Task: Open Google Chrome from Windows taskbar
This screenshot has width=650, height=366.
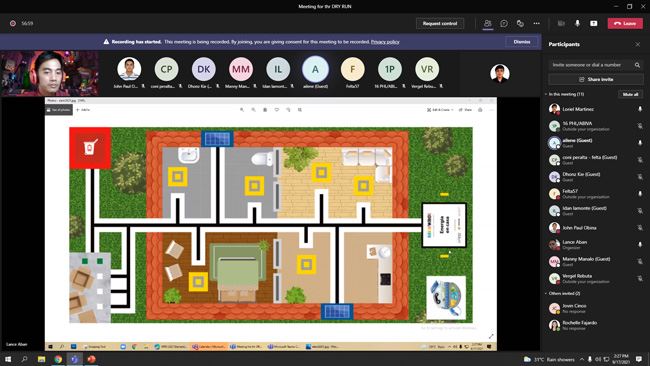Action: (58, 359)
